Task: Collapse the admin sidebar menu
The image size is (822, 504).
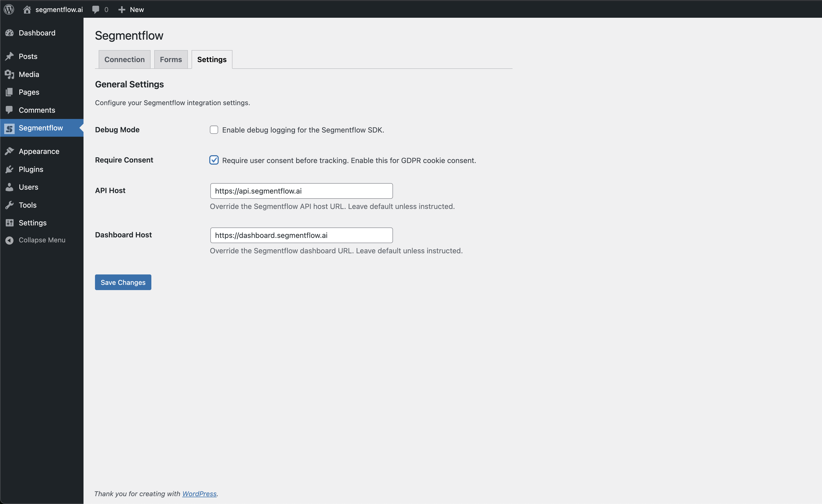Action: click(35, 240)
